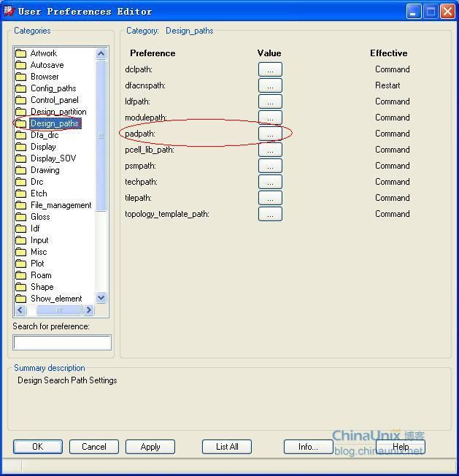Select the Plot category
459x476 pixels.
[37, 264]
